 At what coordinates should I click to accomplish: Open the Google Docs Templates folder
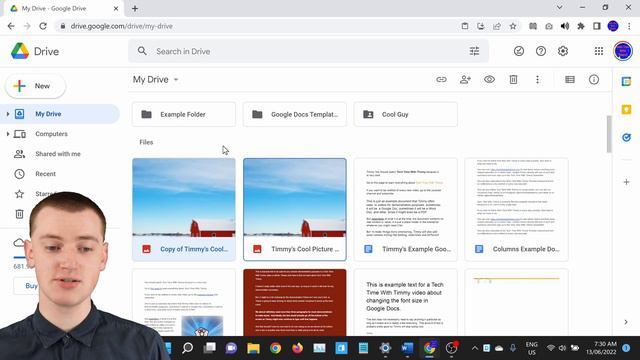coord(295,114)
